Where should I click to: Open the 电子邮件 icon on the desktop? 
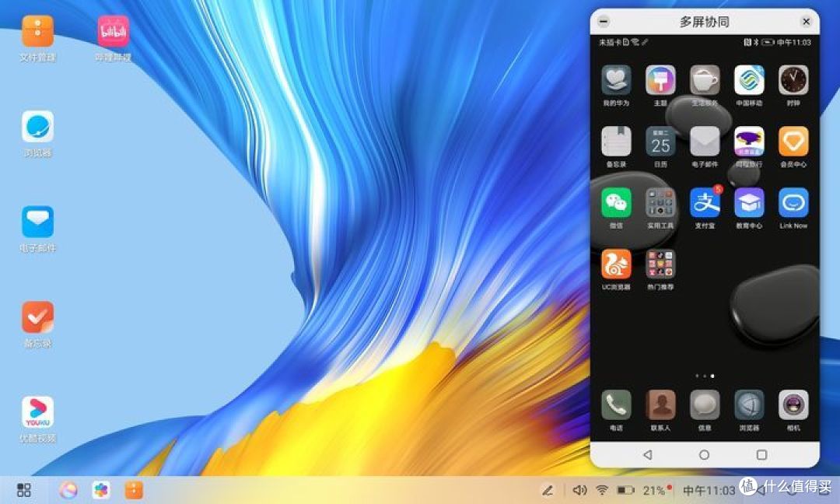point(37,222)
